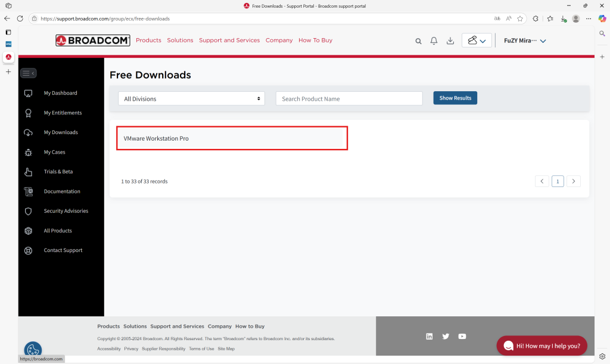Open the Privacy link in the footer
Viewport: 610px width, 364px height.
131,349
